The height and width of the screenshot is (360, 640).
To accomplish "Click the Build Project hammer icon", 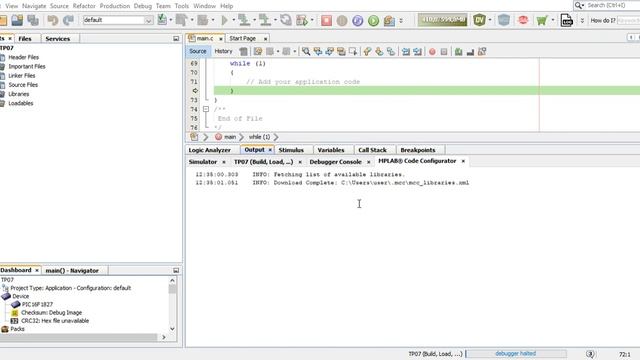I will [x=181, y=20].
